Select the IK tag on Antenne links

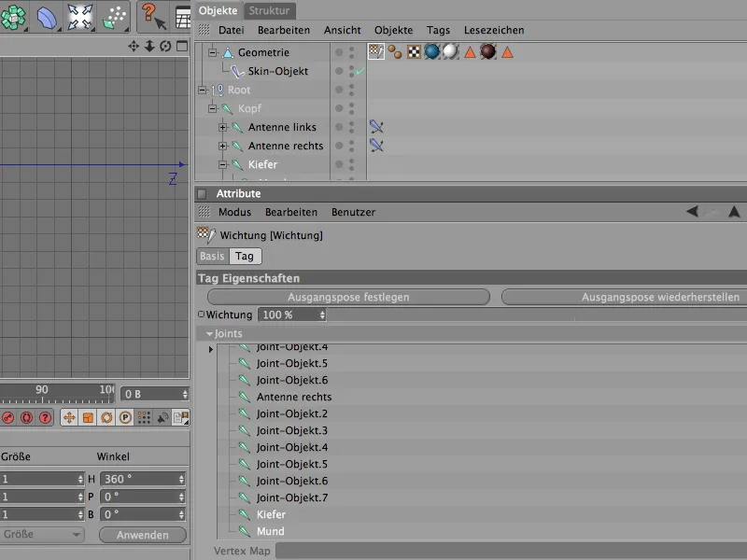click(376, 127)
